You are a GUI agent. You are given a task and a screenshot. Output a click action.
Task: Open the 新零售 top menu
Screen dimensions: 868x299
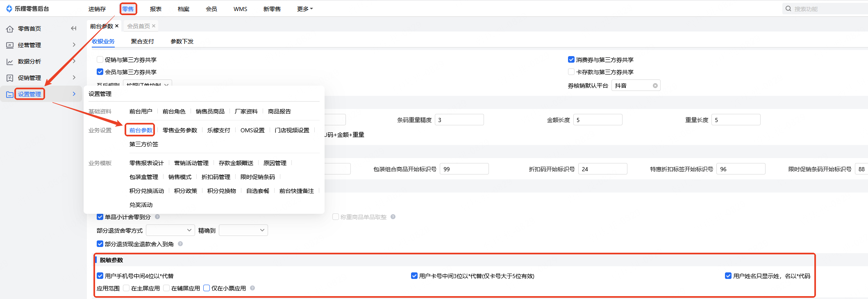point(272,9)
